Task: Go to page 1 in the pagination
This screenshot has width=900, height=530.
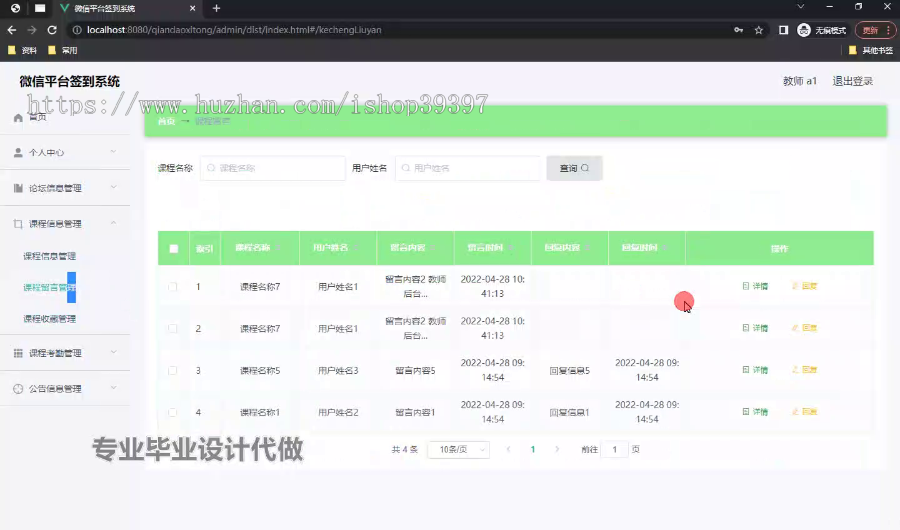Action: point(533,450)
